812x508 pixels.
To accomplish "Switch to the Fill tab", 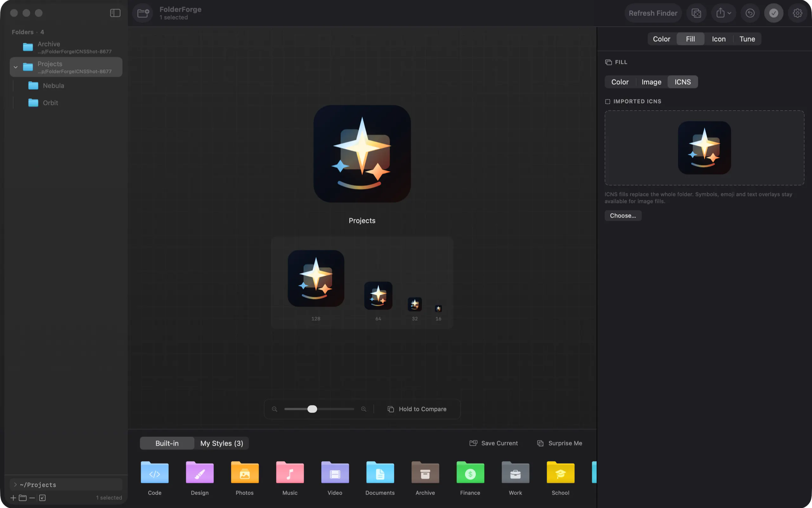I will pyautogui.click(x=690, y=39).
